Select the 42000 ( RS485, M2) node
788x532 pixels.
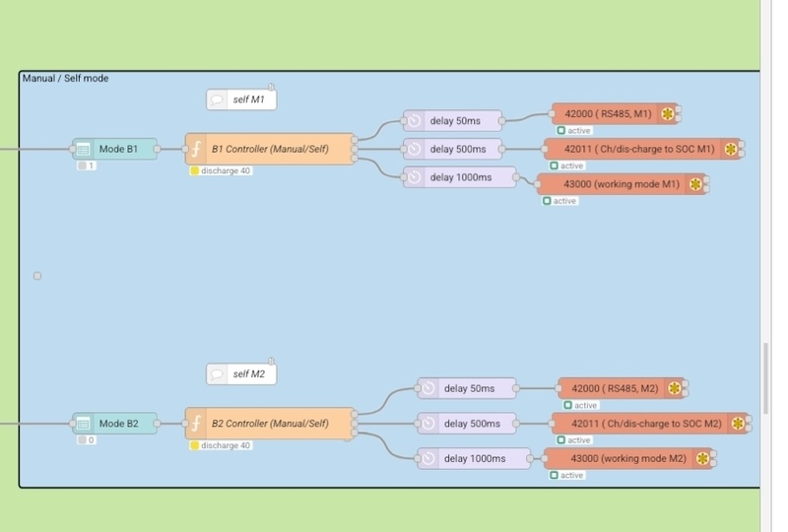click(x=622, y=388)
